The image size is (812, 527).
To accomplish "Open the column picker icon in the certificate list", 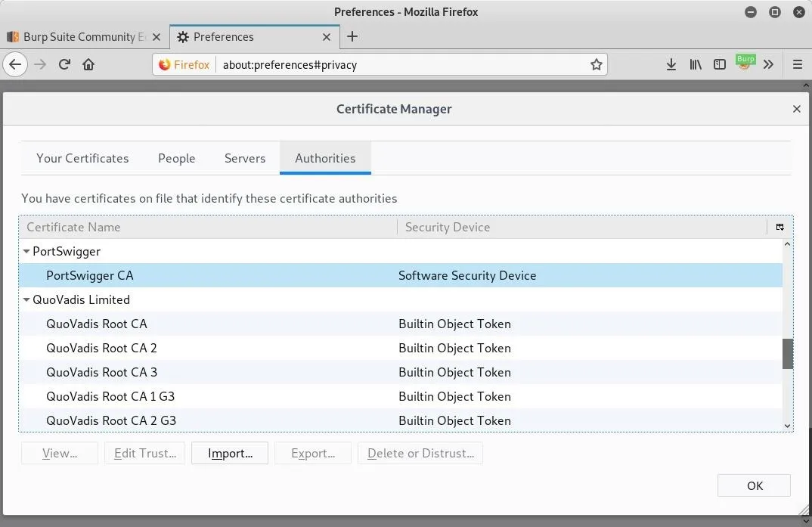I will point(780,227).
